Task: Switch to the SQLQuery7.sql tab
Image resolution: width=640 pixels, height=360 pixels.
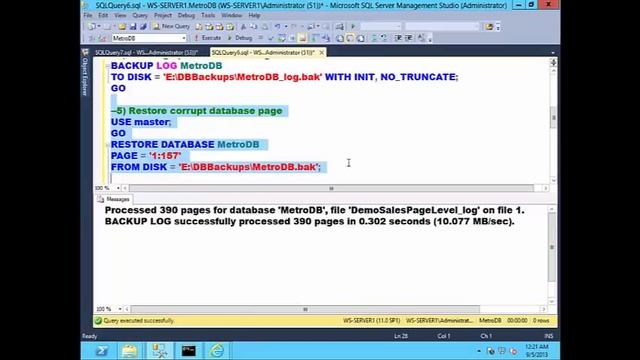Action: (146, 52)
